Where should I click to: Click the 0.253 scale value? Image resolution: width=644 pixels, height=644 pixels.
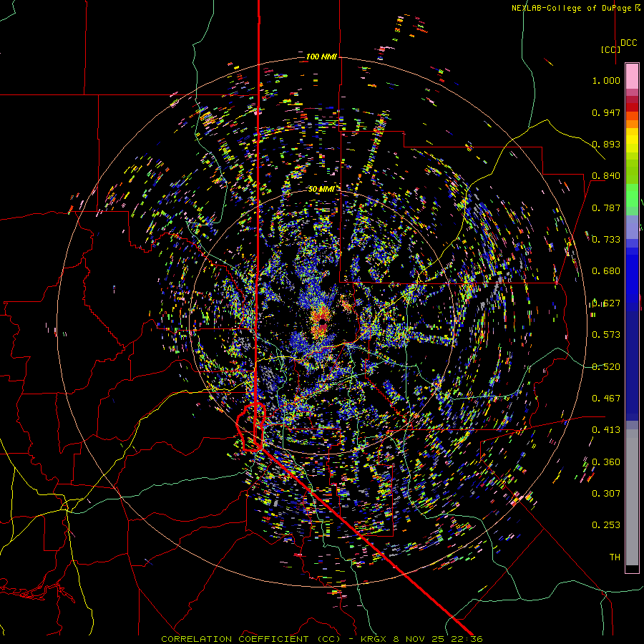[x=606, y=525]
